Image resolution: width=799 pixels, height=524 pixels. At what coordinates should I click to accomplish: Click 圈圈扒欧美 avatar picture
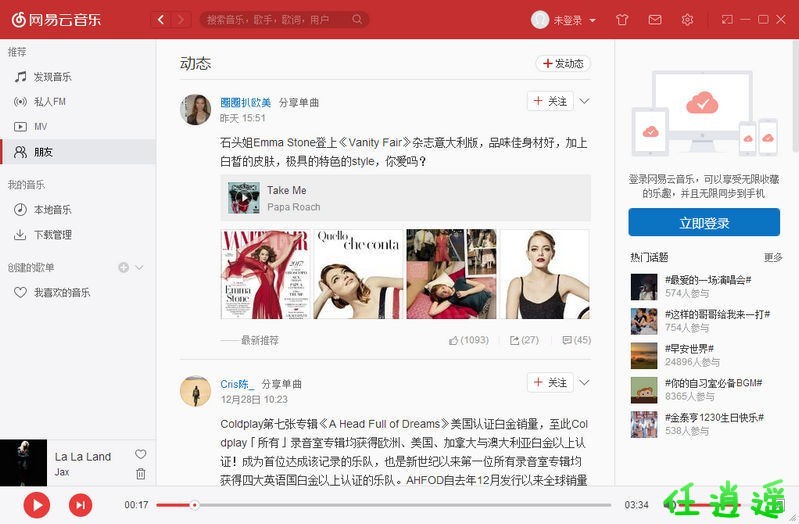196,109
